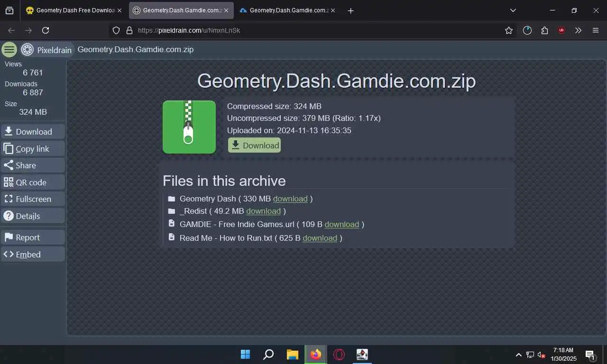Open the uBlock Origin extension icon
607x364 pixels.
pos(561,30)
